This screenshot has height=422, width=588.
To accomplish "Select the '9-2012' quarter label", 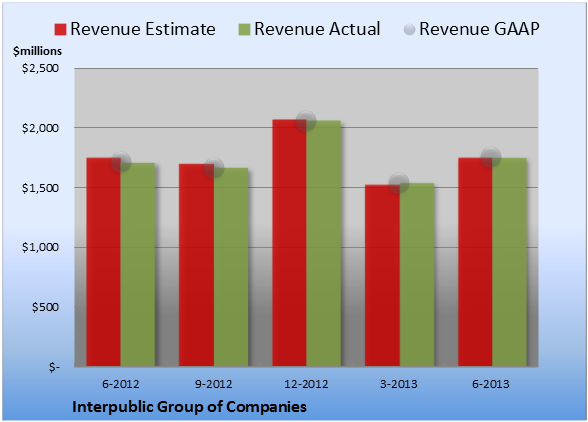I will [x=214, y=384].
